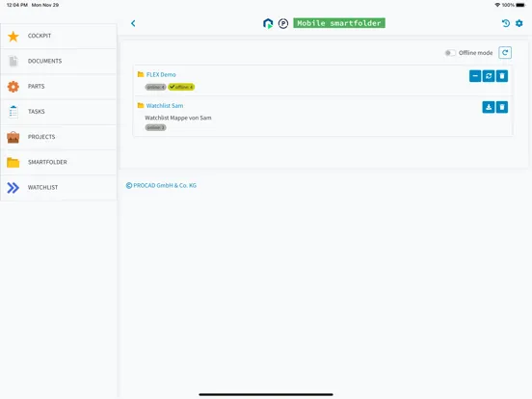Select Smartfolder in the sidebar
The width and height of the screenshot is (532, 399).
pyautogui.click(x=59, y=162)
